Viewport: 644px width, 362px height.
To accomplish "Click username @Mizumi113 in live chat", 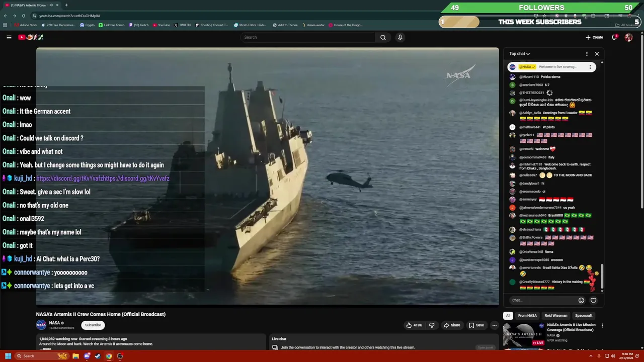I will 529,77.
